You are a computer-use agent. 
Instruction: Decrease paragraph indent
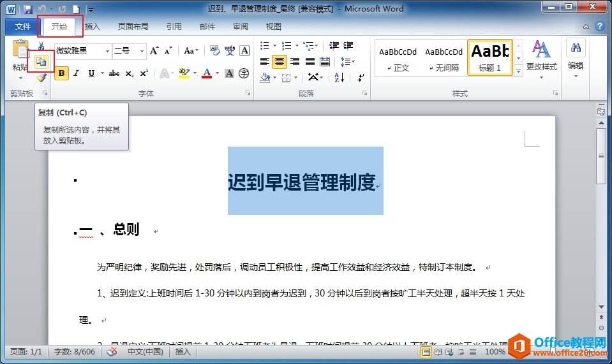point(333,46)
